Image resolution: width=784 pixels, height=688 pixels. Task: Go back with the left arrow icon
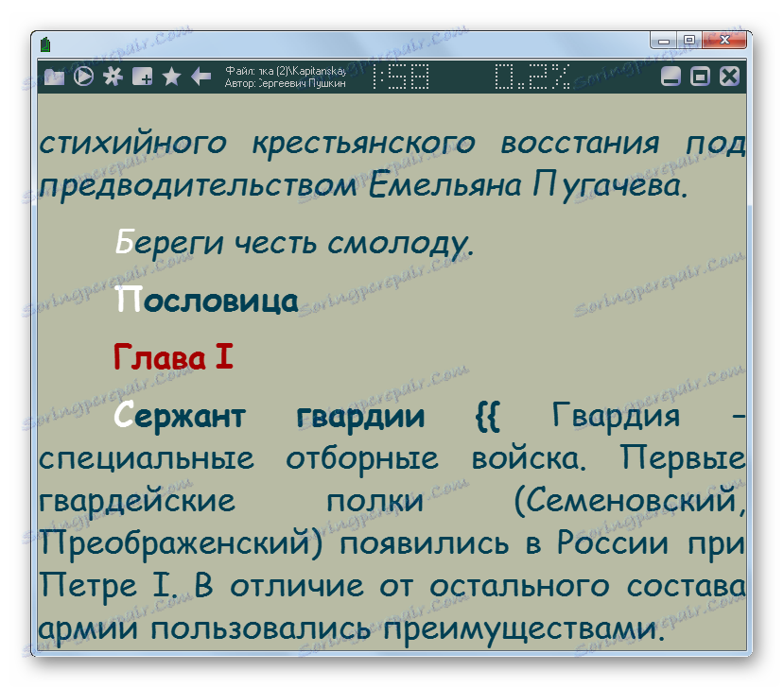tap(201, 77)
